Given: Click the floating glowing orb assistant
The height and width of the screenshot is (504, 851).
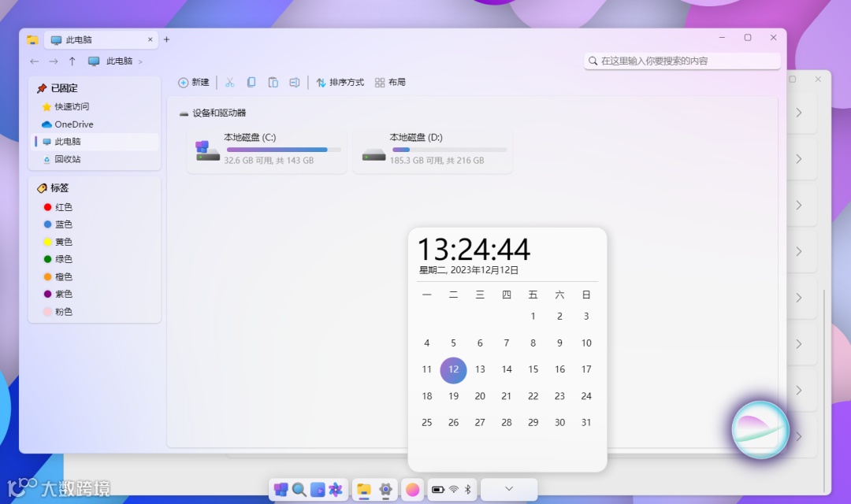Looking at the screenshot, I should click(760, 430).
